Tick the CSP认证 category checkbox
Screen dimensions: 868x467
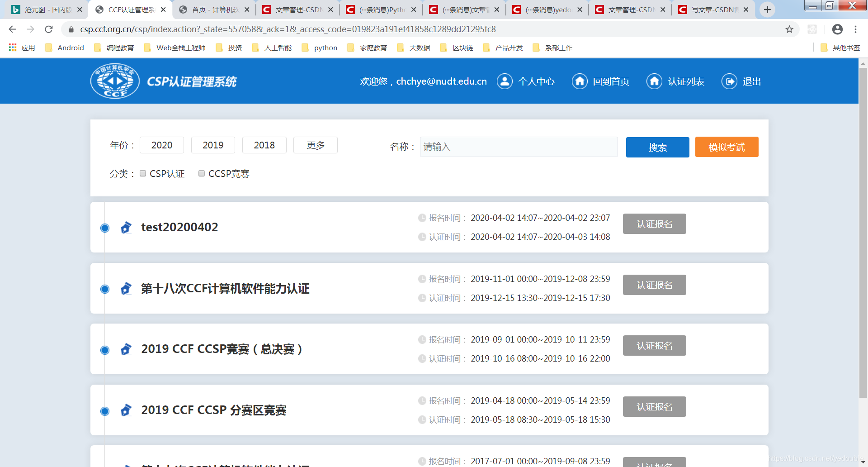pos(143,173)
